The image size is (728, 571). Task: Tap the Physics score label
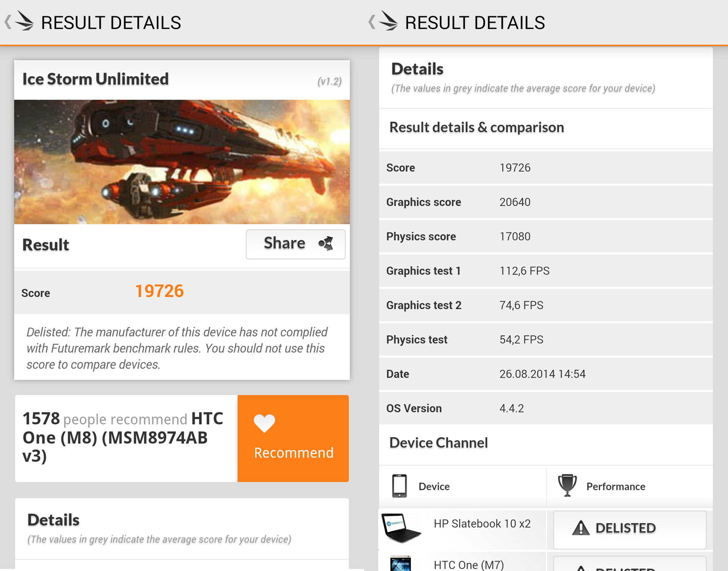[x=421, y=237]
